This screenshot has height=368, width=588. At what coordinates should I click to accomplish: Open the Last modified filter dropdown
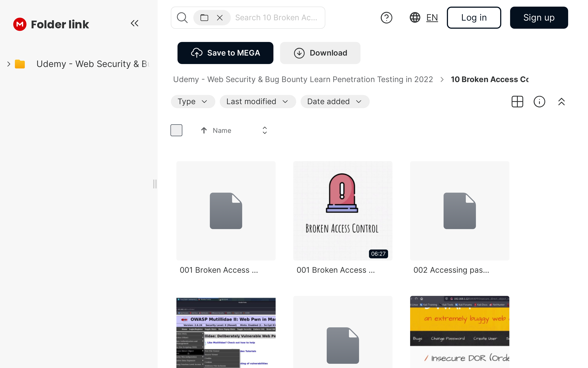click(258, 102)
